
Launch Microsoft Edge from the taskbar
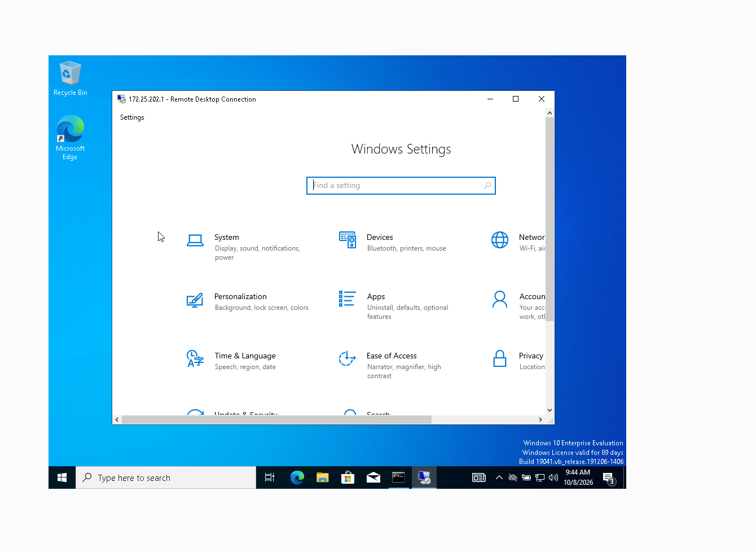[297, 477]
